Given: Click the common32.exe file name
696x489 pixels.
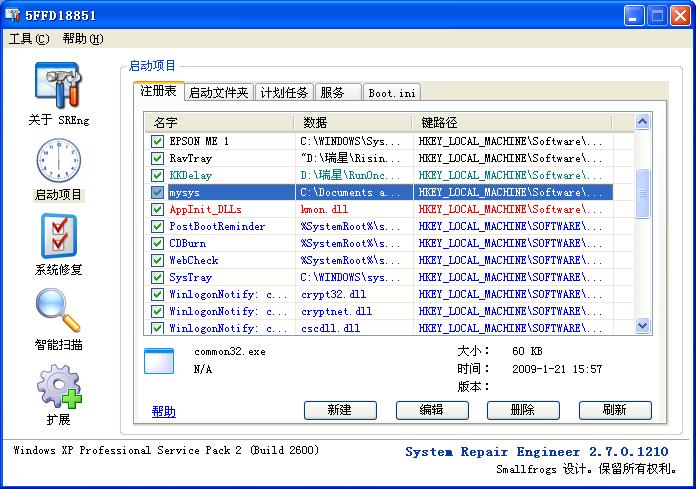Looking at the screenshot, I should 230,352.
